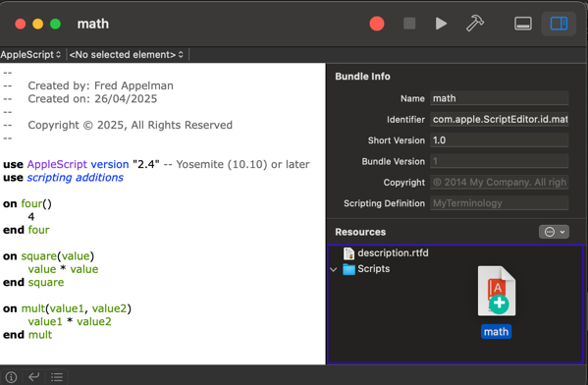
Task: Compile script with the hammer icon
Action: [475, 24]
